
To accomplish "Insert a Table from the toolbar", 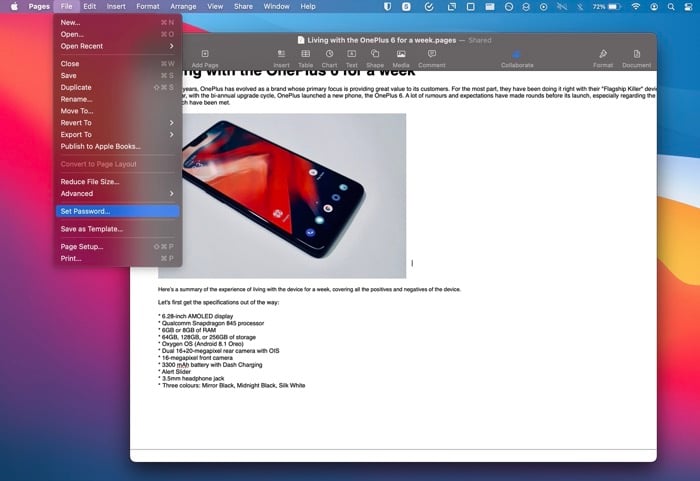I will click(x=305, y=54).
